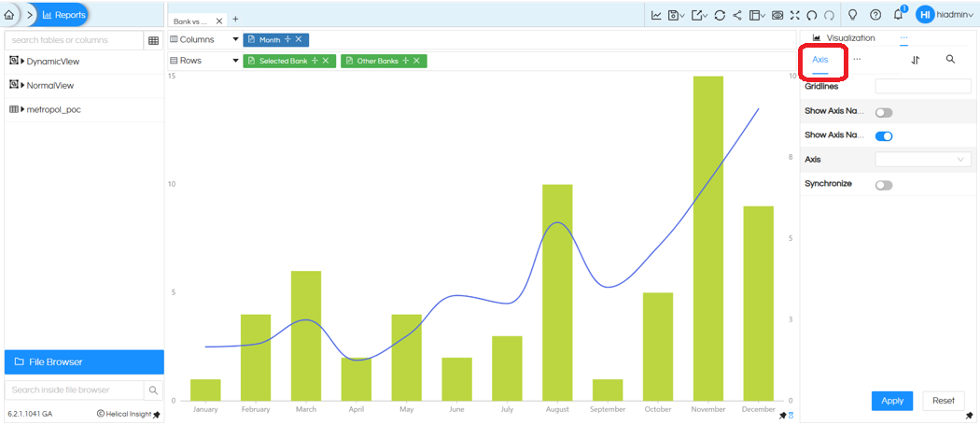
Task: Open the File Browser panel
Action: (x=84, y=361)
